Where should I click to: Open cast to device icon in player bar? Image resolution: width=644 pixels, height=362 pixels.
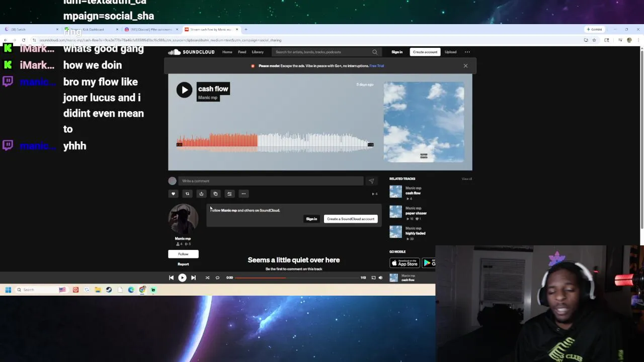click(x=373, y=278)
